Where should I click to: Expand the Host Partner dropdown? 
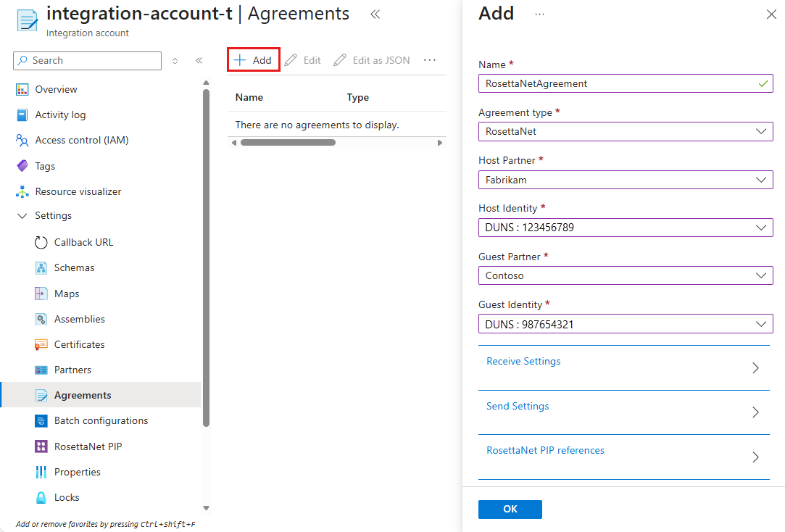[x=625, y=180]
